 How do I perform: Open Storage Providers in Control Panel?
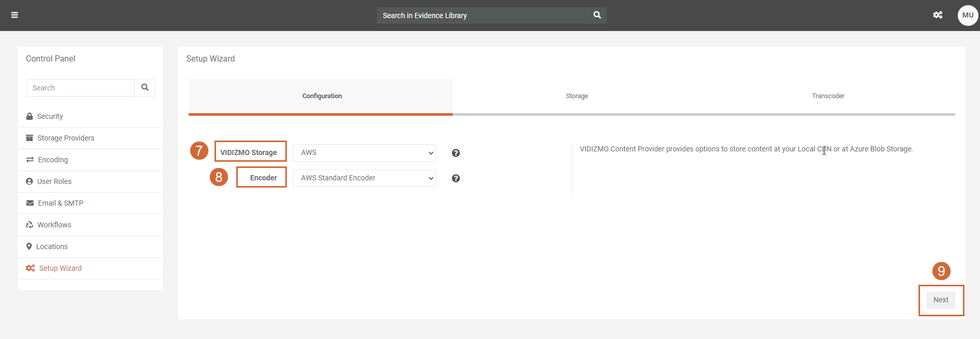[66, 138]
